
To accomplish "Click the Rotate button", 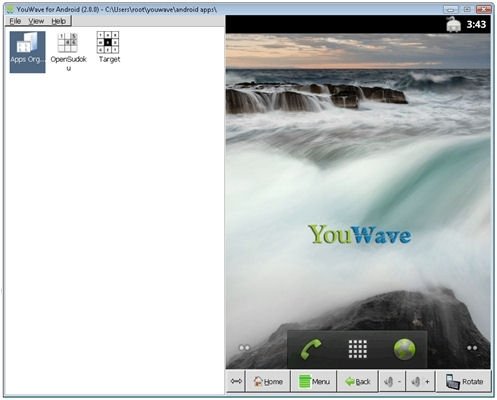I will coord(464,381).
